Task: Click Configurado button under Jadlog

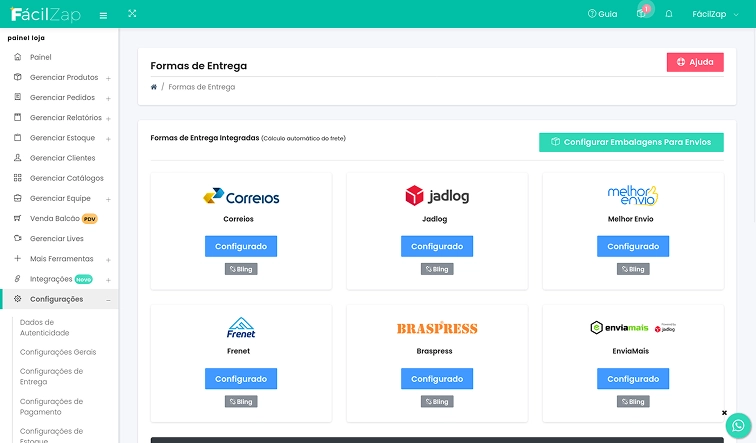Action: (x=437, y=246)
